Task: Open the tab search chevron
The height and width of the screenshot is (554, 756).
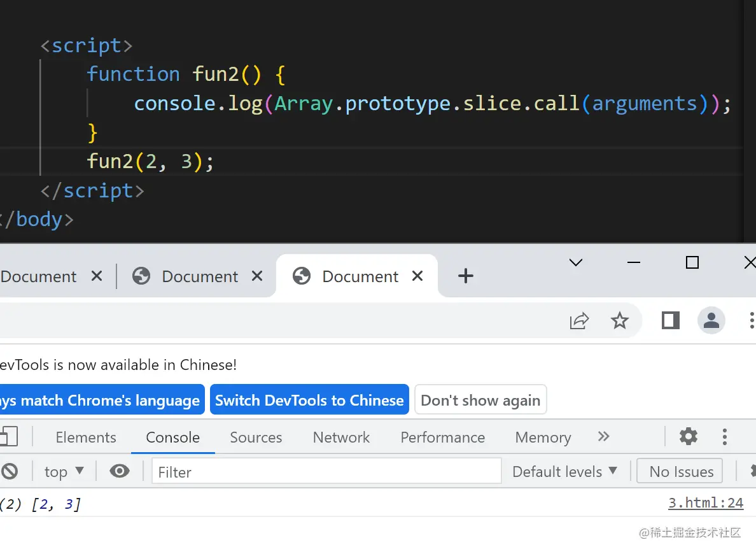Action: point(576,262)
